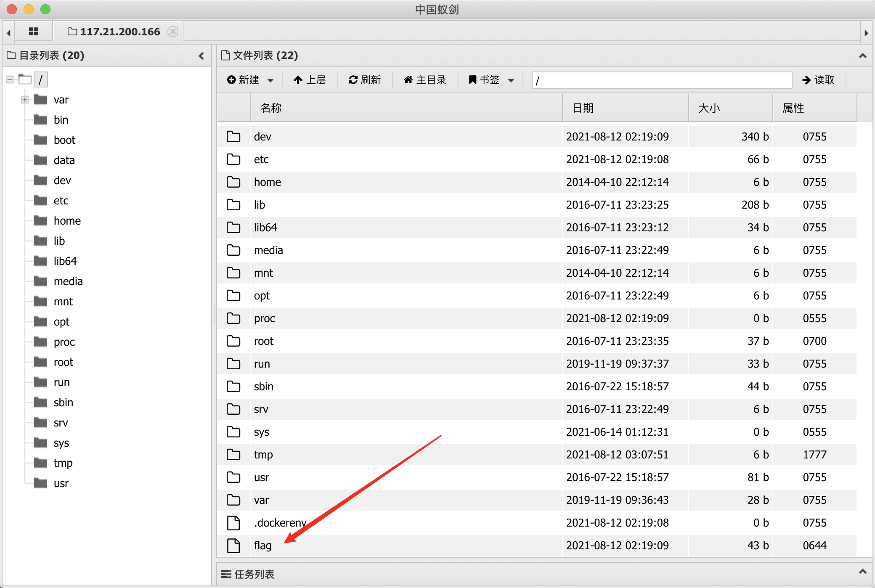Collapse the directory list panel
Screen dimensions: 875x588
201,56
